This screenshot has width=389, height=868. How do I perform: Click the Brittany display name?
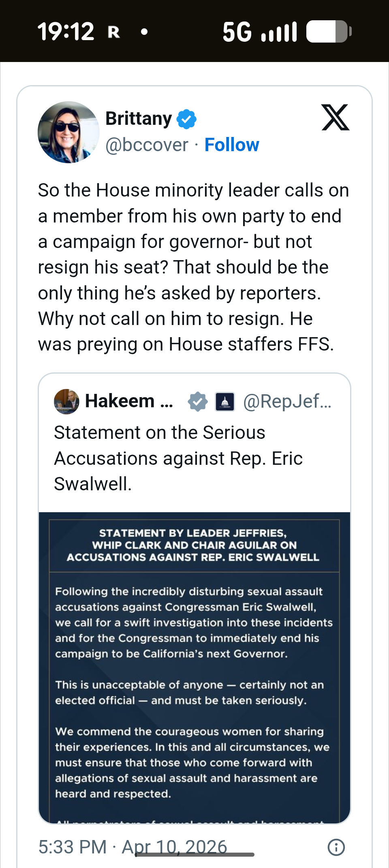(139, 119)
